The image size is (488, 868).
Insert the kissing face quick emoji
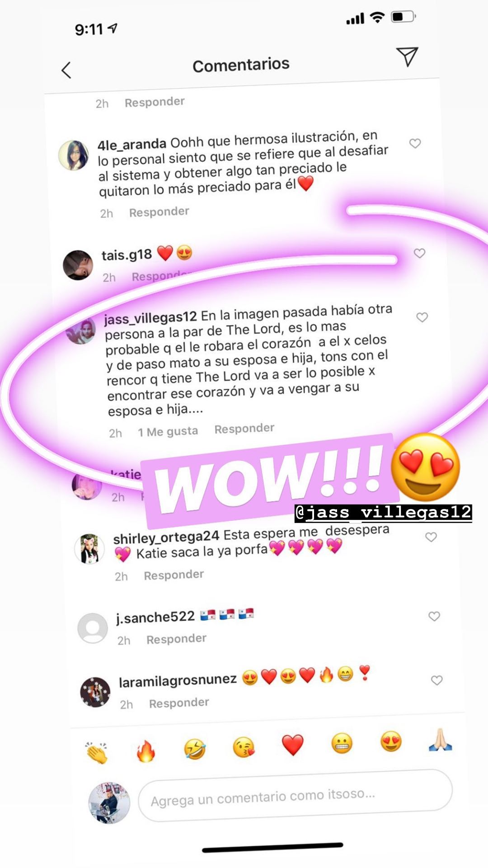pyautogui.click(x=244, y=747)
